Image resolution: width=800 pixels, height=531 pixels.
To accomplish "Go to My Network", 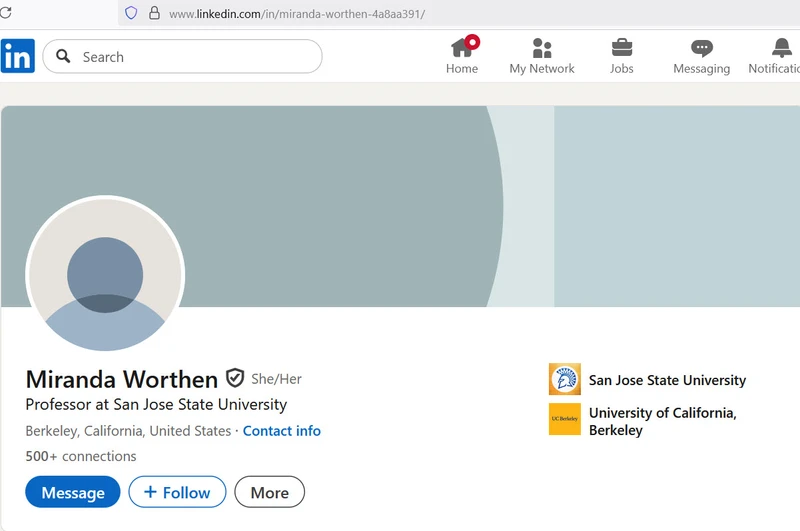I will pos(542,48).
